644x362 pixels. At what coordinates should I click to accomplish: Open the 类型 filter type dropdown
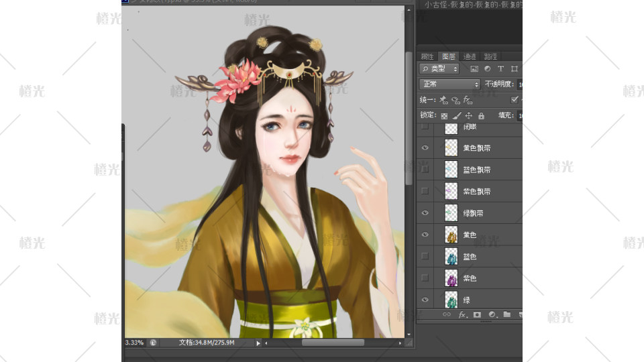coord(439,68)
